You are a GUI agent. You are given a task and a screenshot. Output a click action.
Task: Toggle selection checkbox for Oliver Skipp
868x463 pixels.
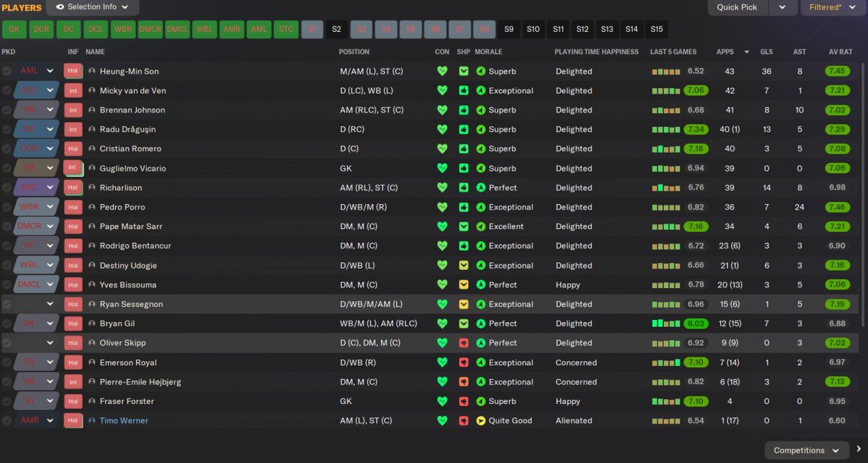pyautogui.click(x=7, y=343)
